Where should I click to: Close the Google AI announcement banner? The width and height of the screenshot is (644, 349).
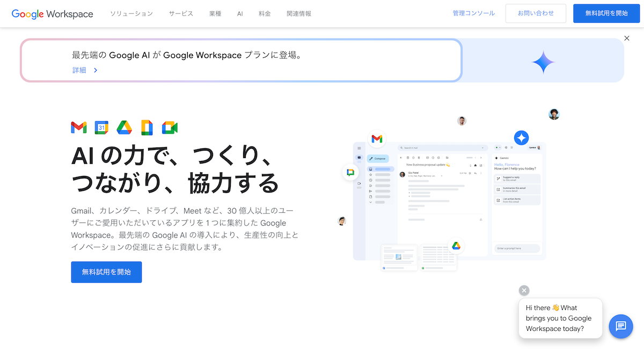pos(627,38)
